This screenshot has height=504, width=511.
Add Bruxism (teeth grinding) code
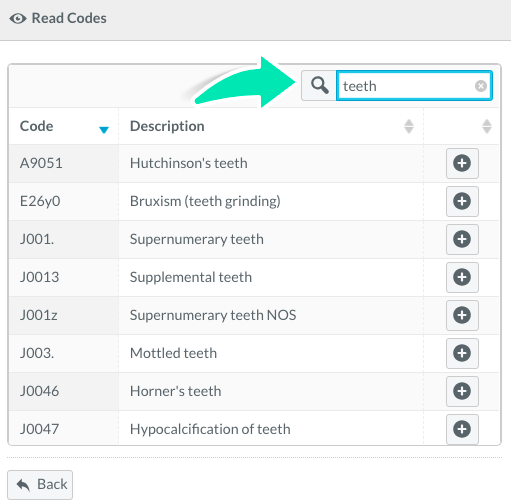tap(462, 201)
